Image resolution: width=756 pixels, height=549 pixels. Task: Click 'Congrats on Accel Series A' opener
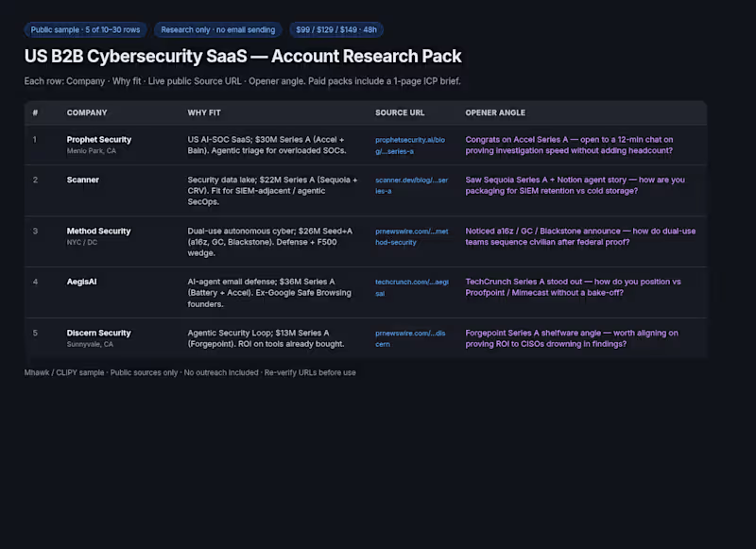[x=569, y=146]
